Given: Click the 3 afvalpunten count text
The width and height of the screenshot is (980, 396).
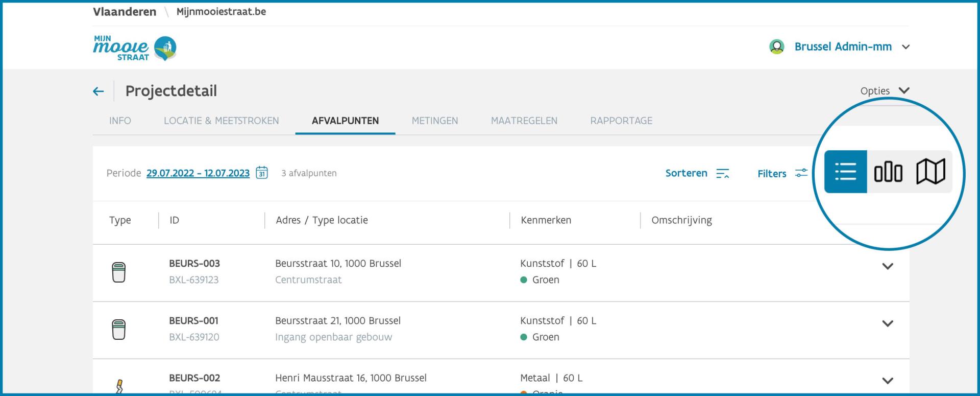Looking at the screenshot, I should click(309, 173).
